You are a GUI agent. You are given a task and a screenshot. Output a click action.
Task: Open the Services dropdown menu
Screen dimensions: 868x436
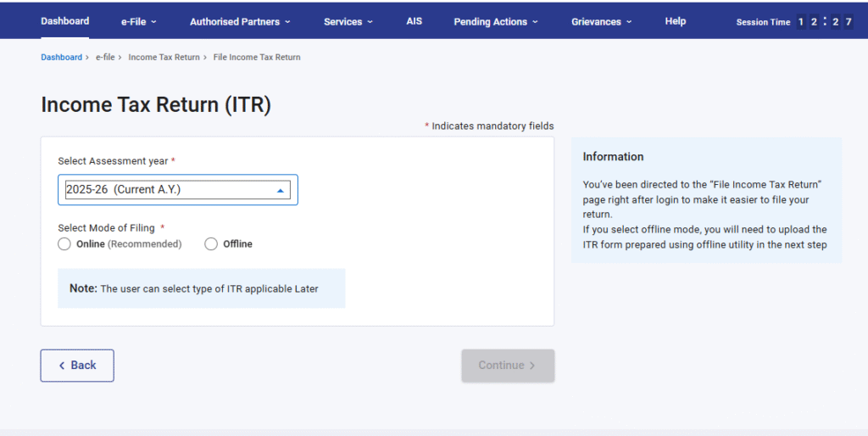click(348, 22)
